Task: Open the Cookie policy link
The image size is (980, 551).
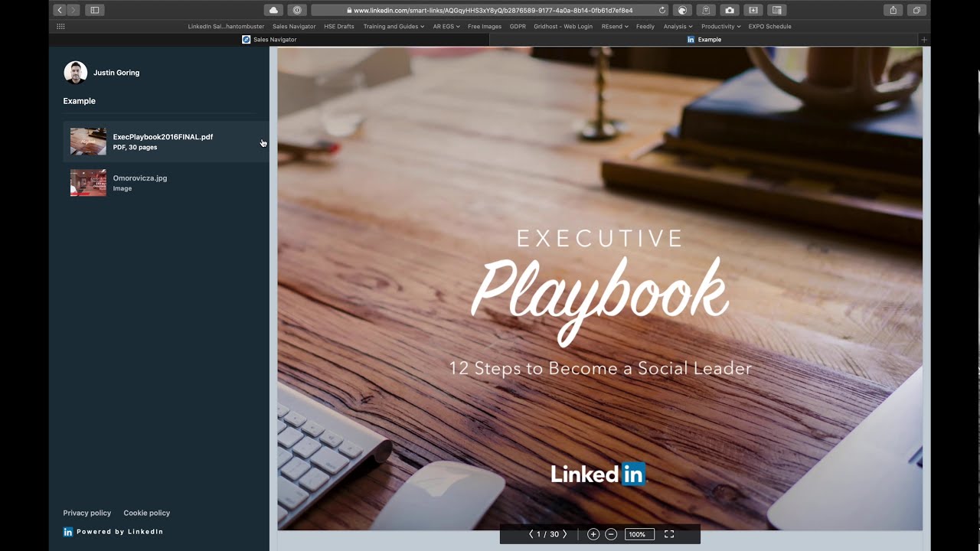Action: [147, 513]
